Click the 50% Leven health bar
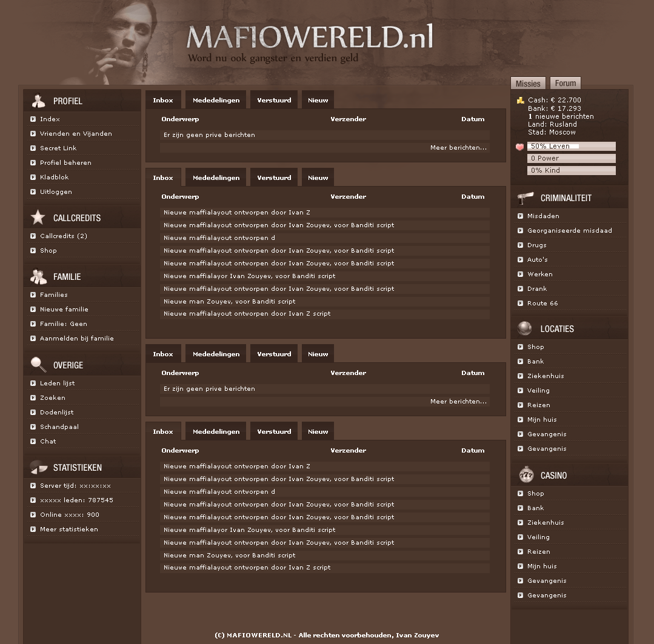Image resolution: width=654 pixels, height=644 pixels. click(x=572, y=146)
